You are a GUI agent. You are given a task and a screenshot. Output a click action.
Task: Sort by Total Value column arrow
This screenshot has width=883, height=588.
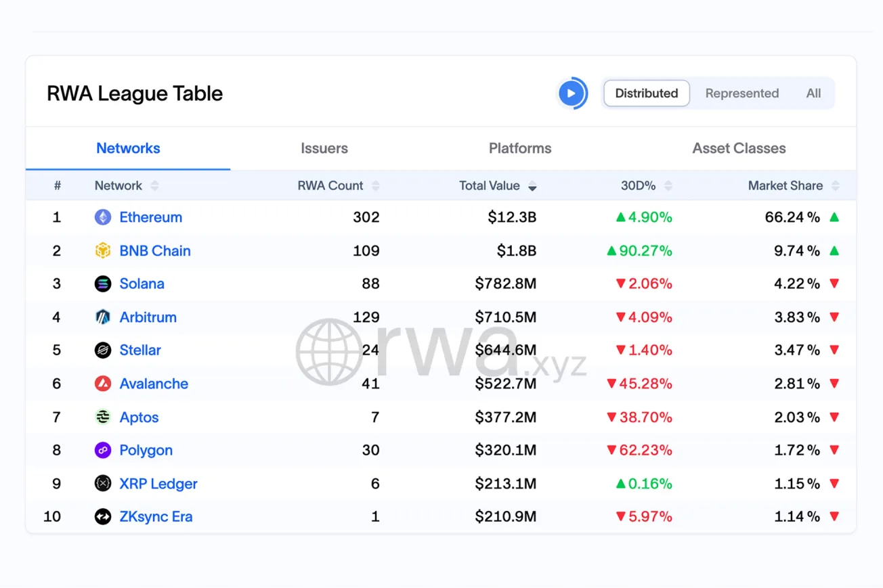(532, 186)
